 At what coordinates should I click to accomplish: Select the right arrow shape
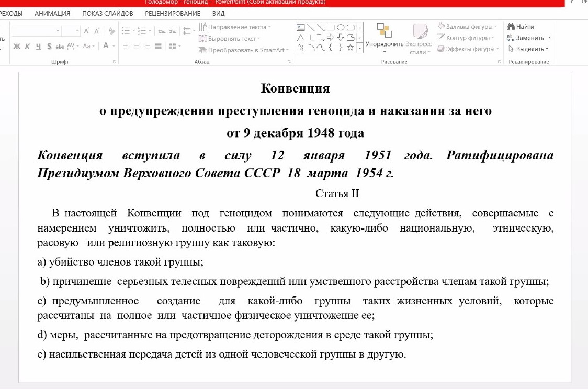[331, 38]
